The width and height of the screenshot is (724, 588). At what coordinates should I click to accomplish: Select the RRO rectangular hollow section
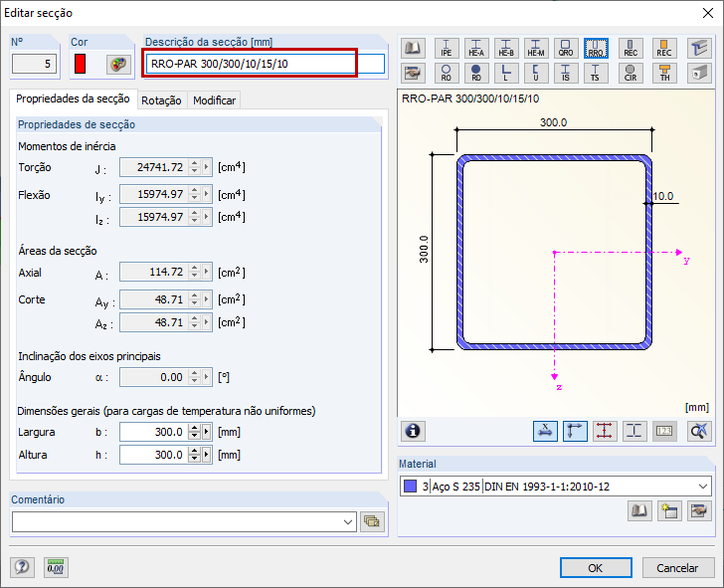click(x=596, y=48)
